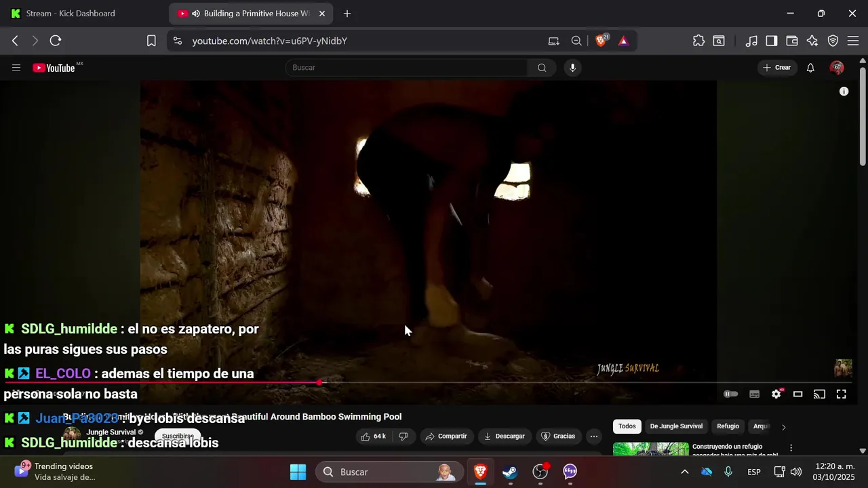Open the Brave VPN shield icon
The height and width of the screenshot is (488, 868).
point(833,41)
